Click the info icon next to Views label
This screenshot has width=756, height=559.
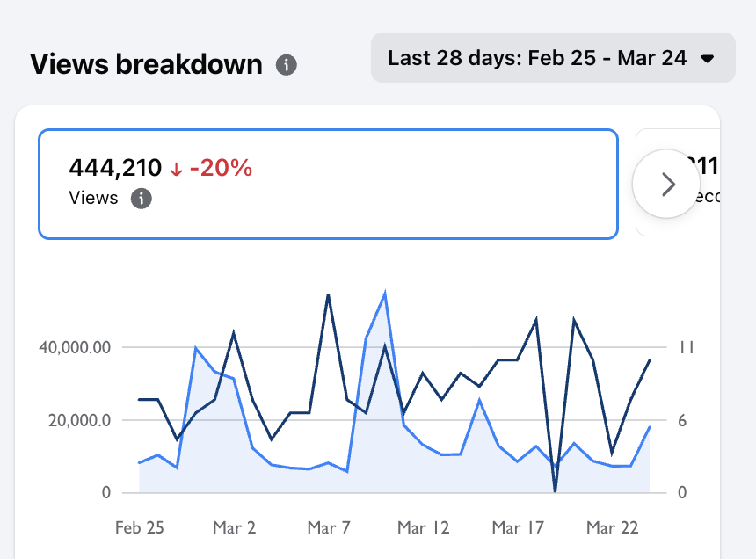[141, 199]
